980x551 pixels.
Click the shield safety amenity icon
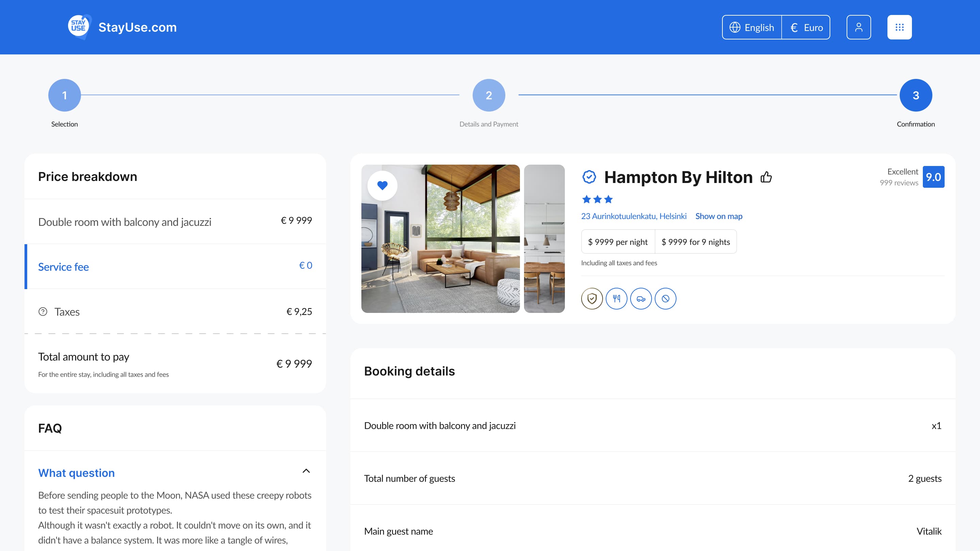click(x=592, y=299)
